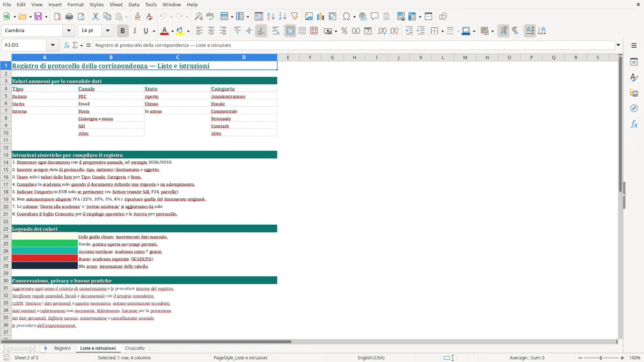Screen dimensions: 644x362
Task: Center the text horizontally
Action: click(x=211, y=31)
